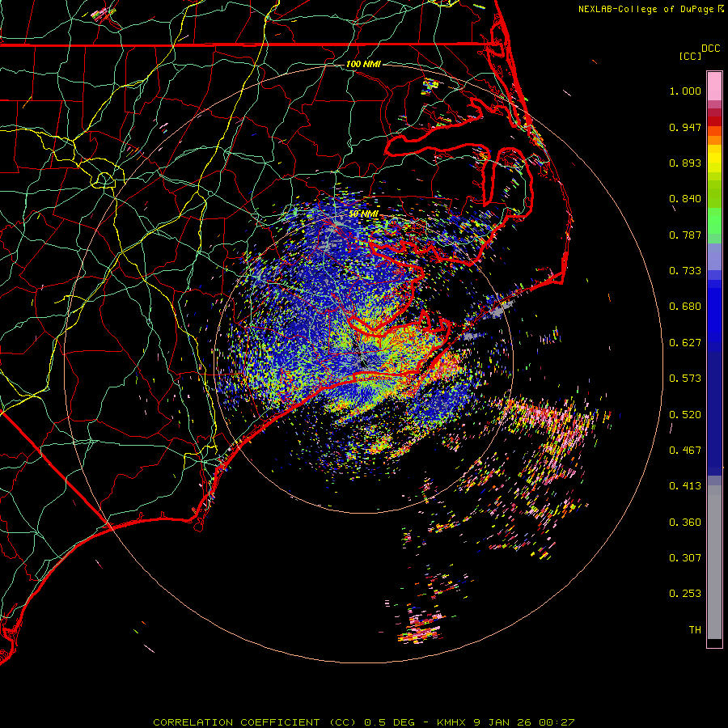Click the NEXLAB-College of DuPage title text
Image resolution: width=728 pixels, height=728 pixels.
pyautogui.click(x=645, y=9)
